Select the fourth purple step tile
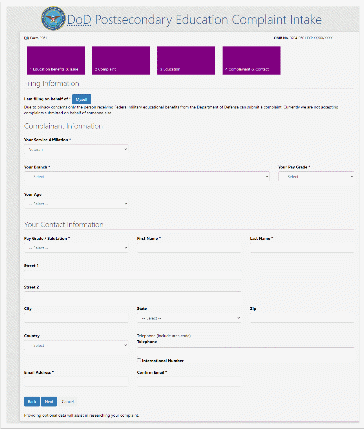364x429 pixels. coord(252,60)
